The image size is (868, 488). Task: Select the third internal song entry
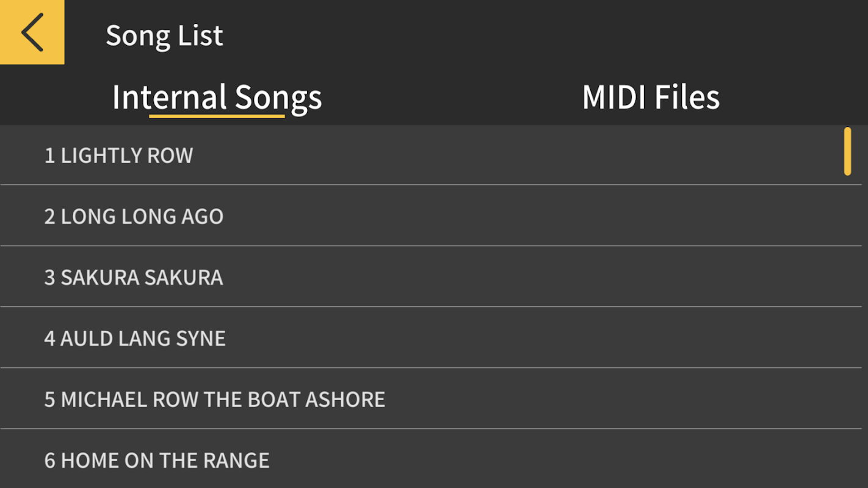134,278
